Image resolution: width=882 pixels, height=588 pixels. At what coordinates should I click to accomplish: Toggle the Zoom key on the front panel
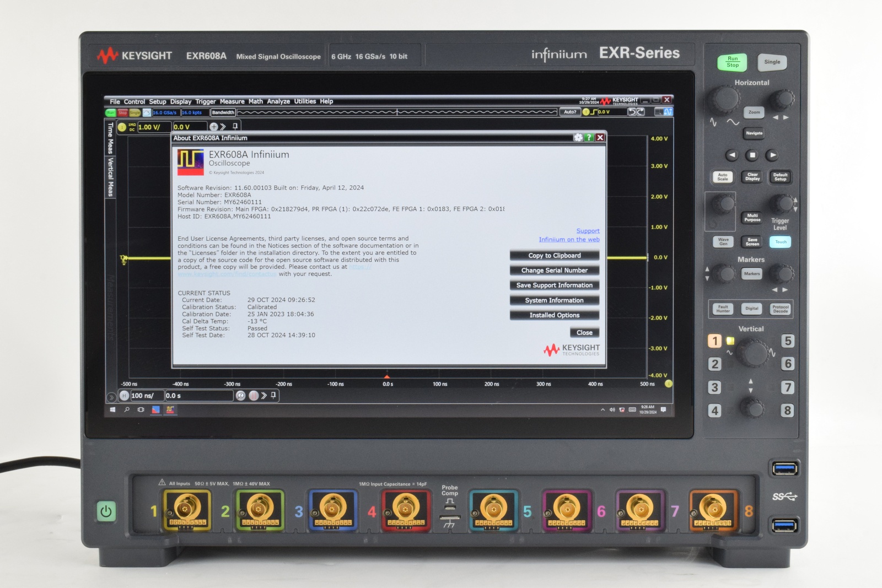tap(754, 112)
